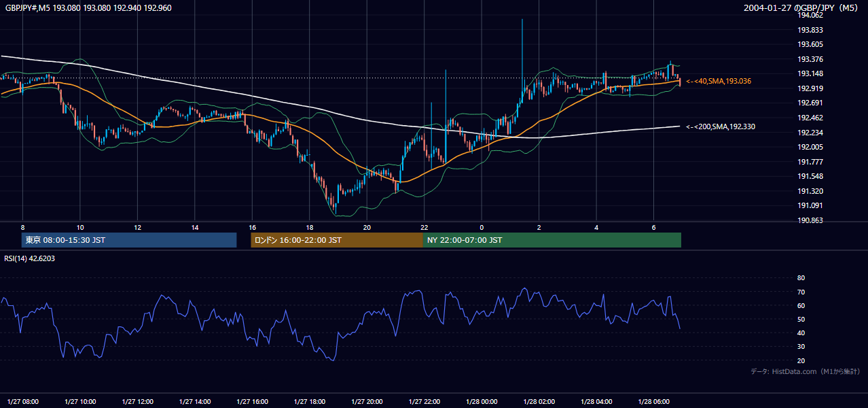Select price axis value 192.462
This screenshot has width=868, height=408.
(810, 118)
